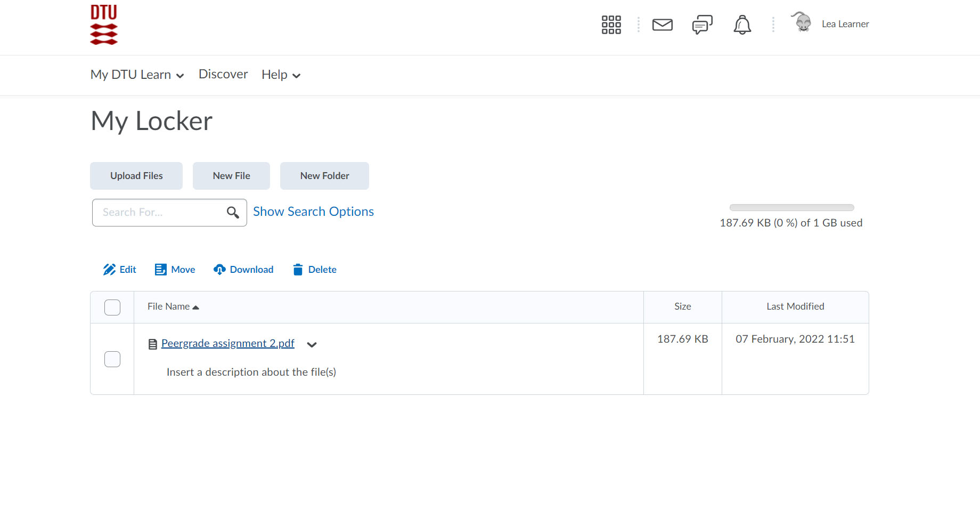This screenshot has height=518, width=980.
Task: Click the Upload Files button
Action: point(136,176)
